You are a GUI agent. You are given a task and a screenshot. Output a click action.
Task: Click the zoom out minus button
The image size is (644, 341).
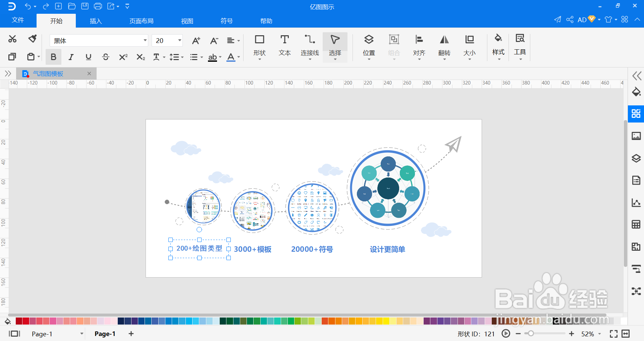518,334
